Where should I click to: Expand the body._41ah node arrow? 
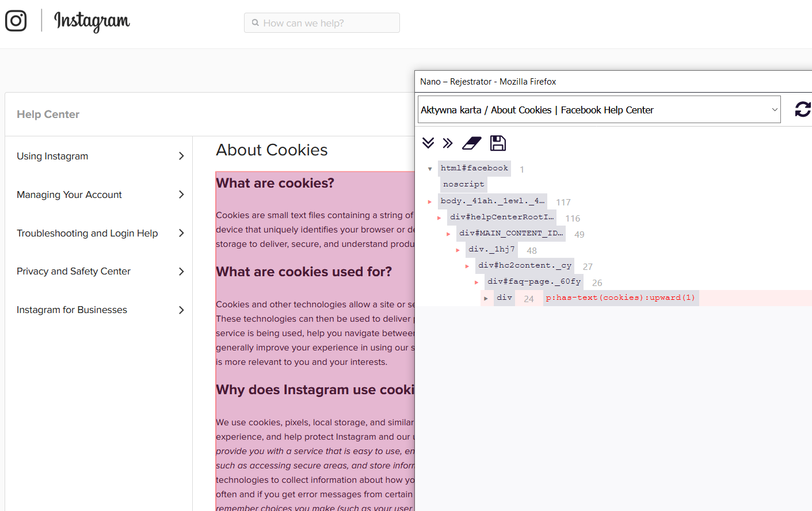(430, 201)
